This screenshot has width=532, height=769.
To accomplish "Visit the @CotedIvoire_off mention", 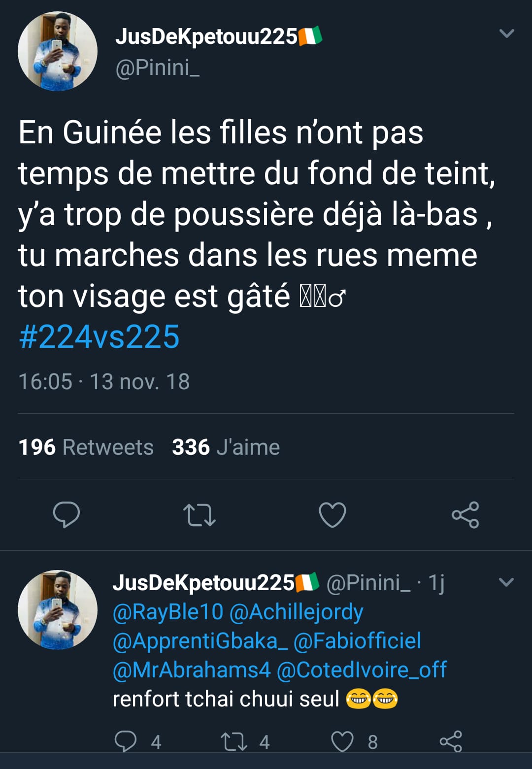I will 362,670.
